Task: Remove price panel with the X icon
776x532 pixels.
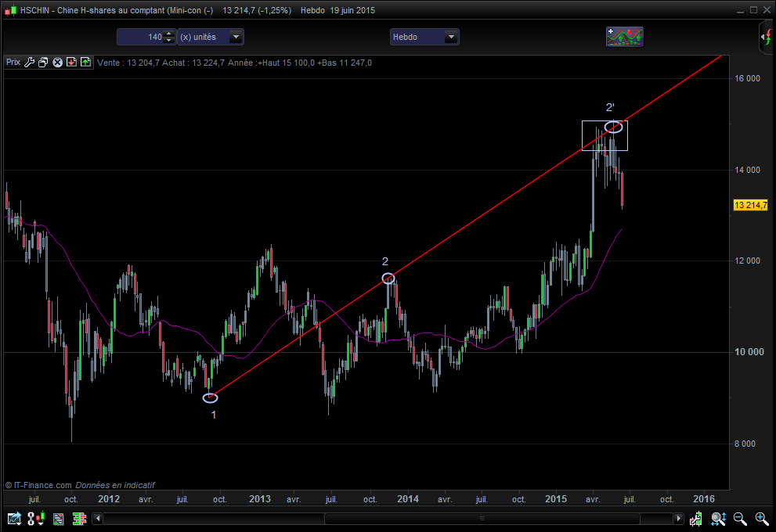Action: click(x=57, y=63)
